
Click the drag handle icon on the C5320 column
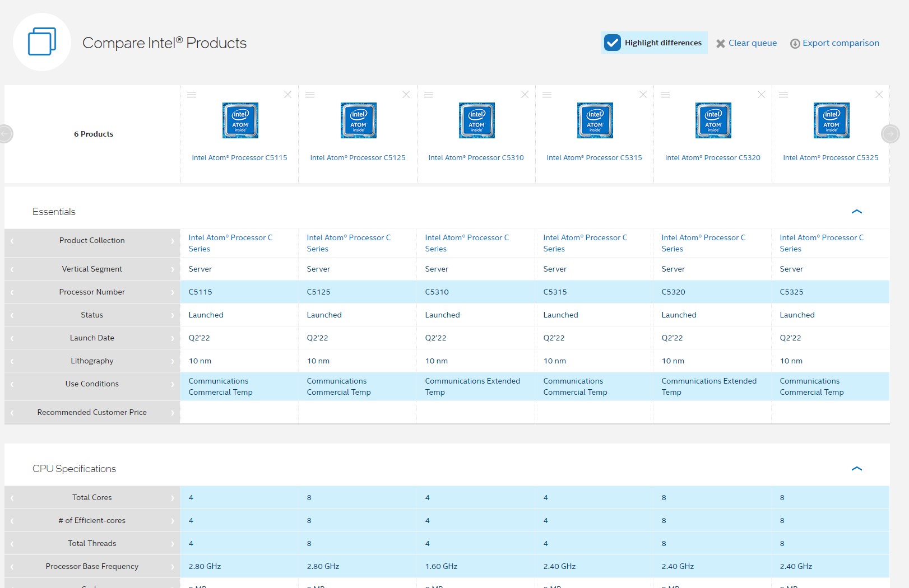pos(665,95)
